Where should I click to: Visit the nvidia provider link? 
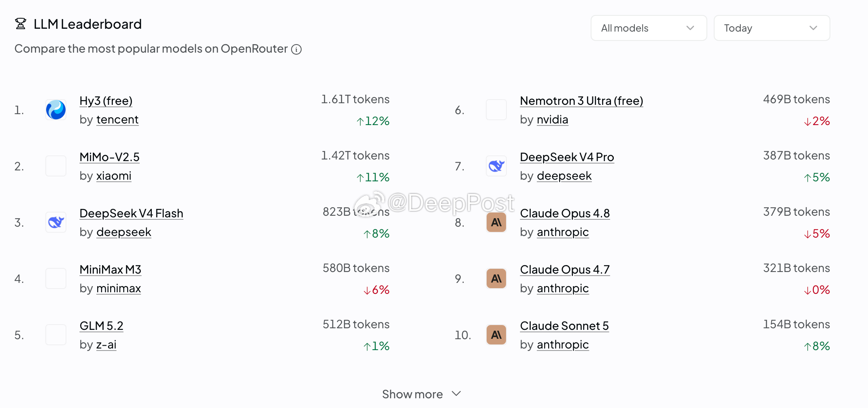pyautogui.click(x=553, y=120)
